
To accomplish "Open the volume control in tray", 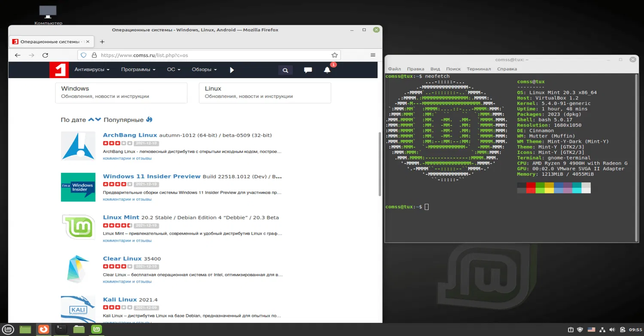I will 612,330.
